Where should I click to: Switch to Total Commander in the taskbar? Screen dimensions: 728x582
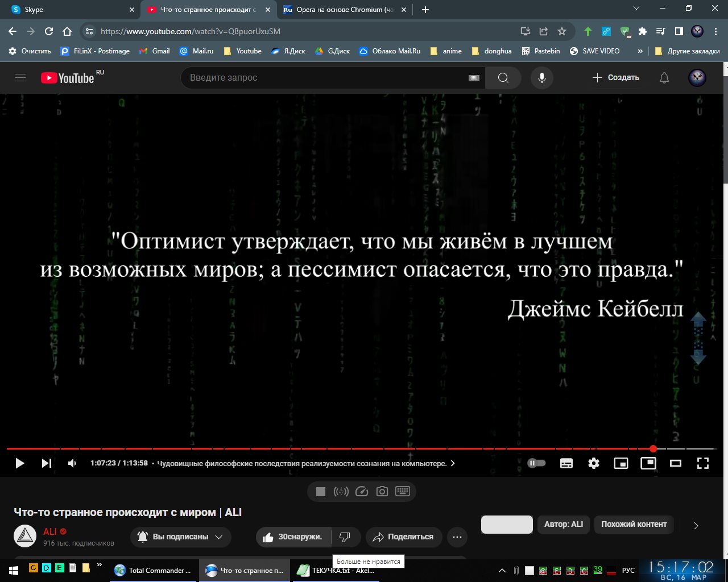154,571
